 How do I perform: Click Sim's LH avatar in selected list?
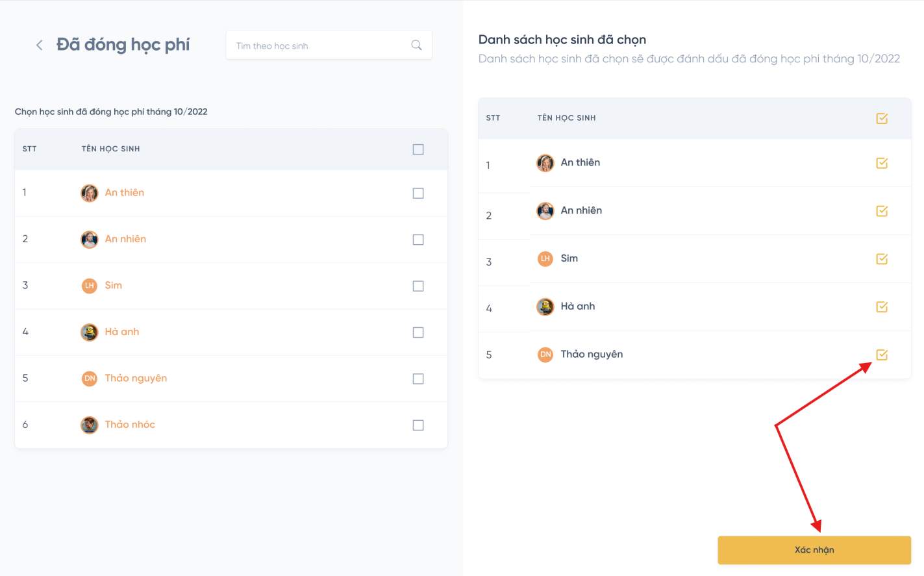click(545, 259)
